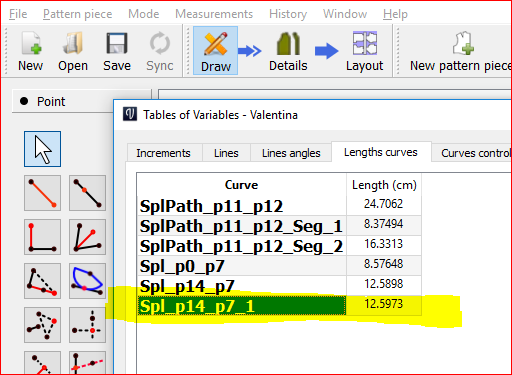Open the Window menu

click(345, 14)
